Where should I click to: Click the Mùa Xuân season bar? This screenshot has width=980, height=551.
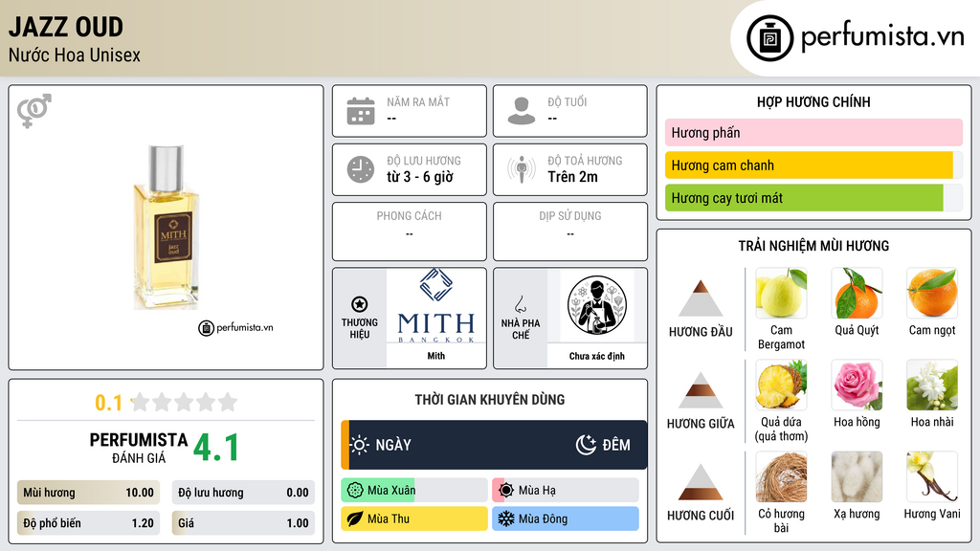414,491
